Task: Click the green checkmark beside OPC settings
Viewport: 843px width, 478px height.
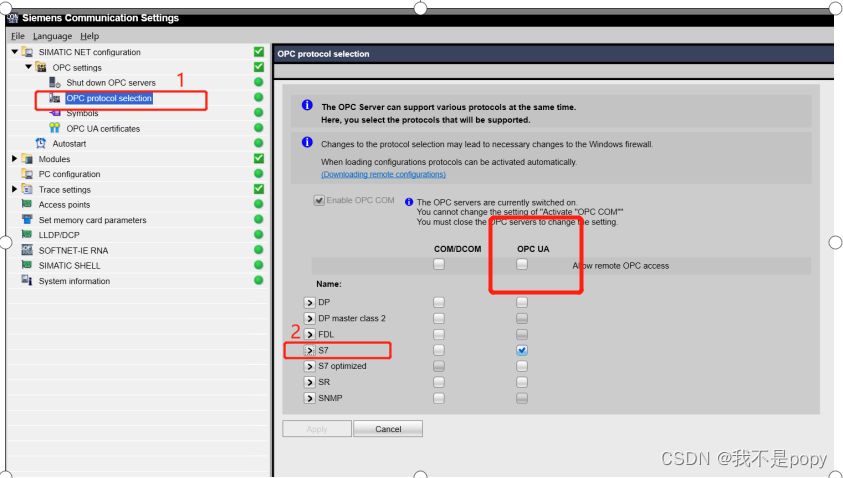Action: [259, 67]
